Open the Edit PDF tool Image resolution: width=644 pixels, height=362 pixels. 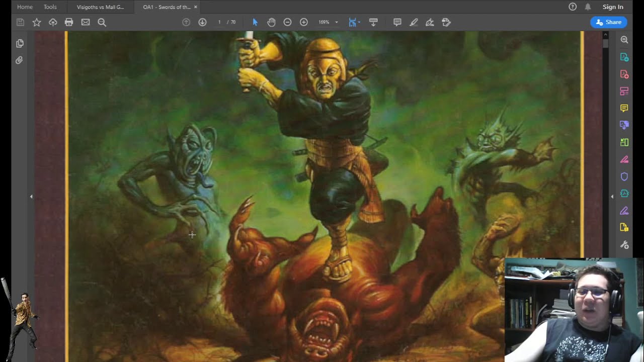click(624, 92)
